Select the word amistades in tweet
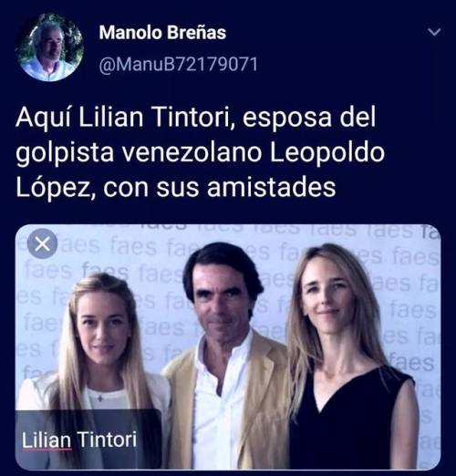 coord(272,188)
